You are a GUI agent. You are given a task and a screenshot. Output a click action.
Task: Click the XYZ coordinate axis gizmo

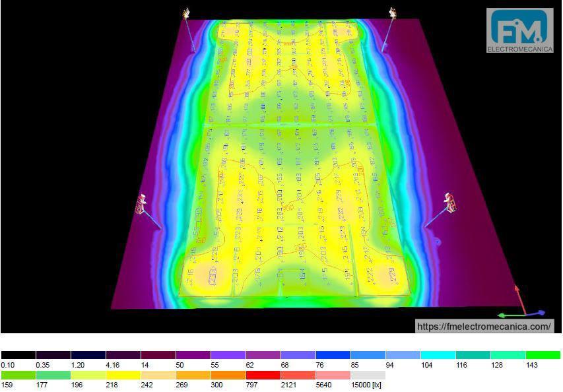521,302
